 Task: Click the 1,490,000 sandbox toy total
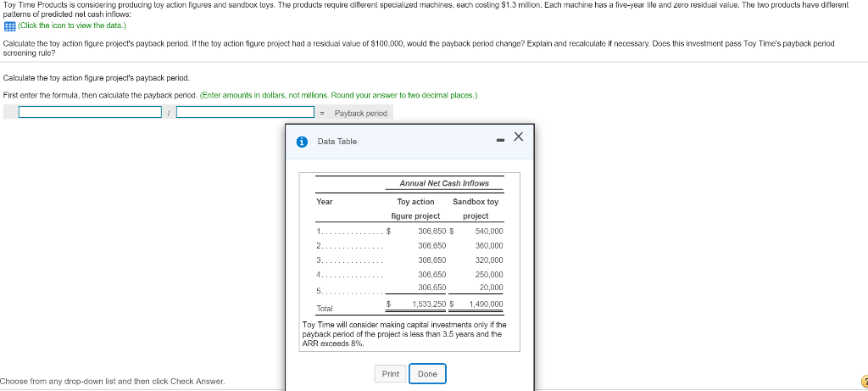486,304
